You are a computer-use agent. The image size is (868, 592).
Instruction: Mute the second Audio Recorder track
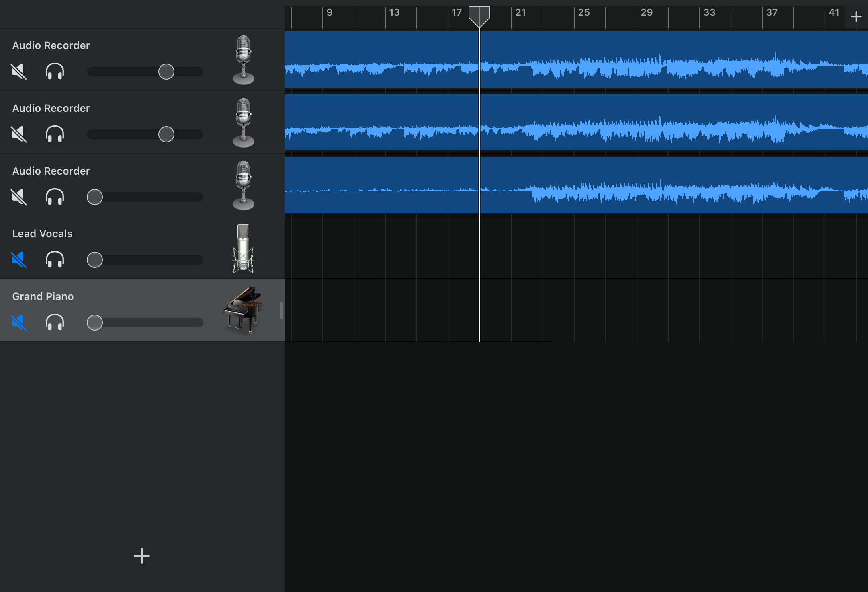pos(19,134)
